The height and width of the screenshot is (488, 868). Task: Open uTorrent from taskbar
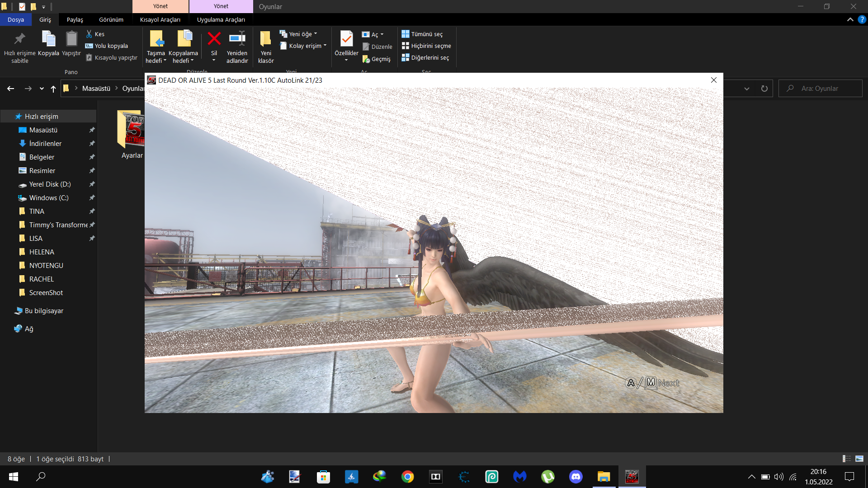548,477
